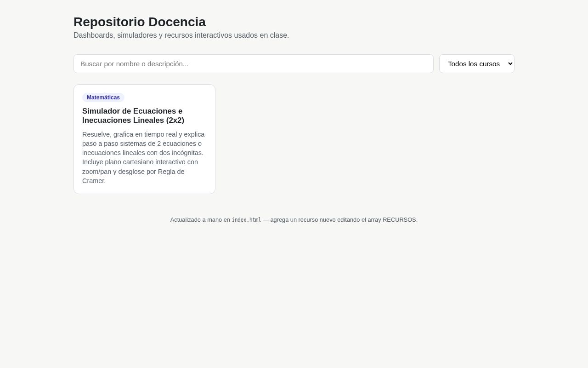
Task: Open the 'Simulador de Ecuaciones e Inecuaciones Lineales' card title
Action: 133,115
